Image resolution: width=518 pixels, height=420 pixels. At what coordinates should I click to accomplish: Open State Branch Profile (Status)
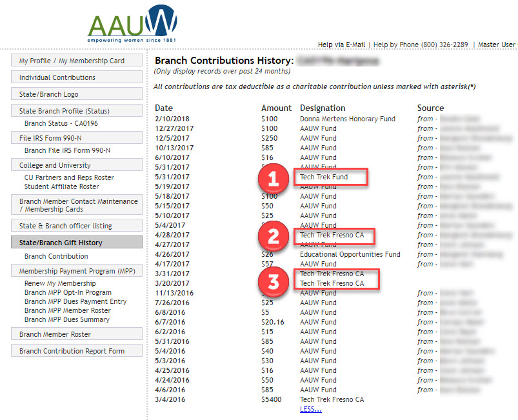(77, 111)
